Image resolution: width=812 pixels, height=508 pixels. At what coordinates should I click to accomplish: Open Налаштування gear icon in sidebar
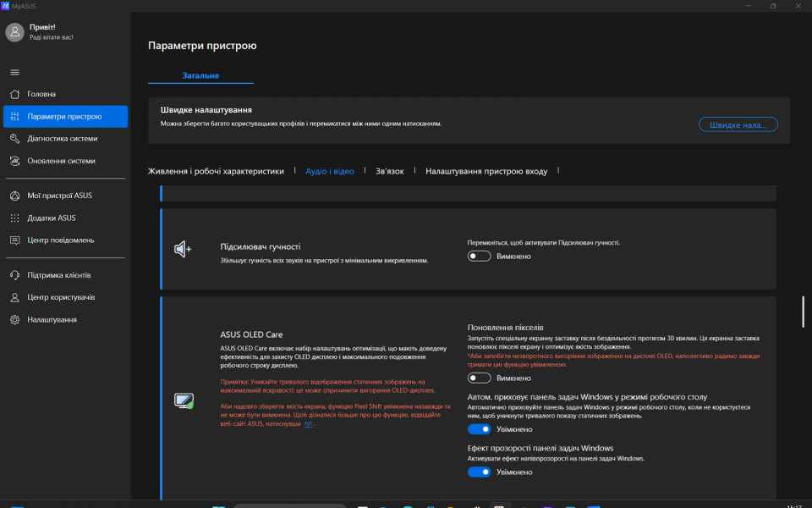[x=14, y=320]
